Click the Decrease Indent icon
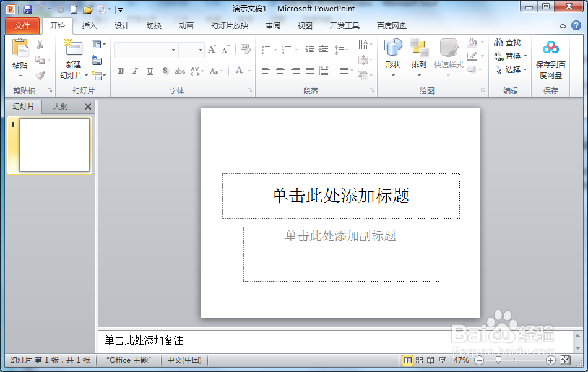Viewport: 588px width, 372px height. pyautogui.click(x=309, y=50)
